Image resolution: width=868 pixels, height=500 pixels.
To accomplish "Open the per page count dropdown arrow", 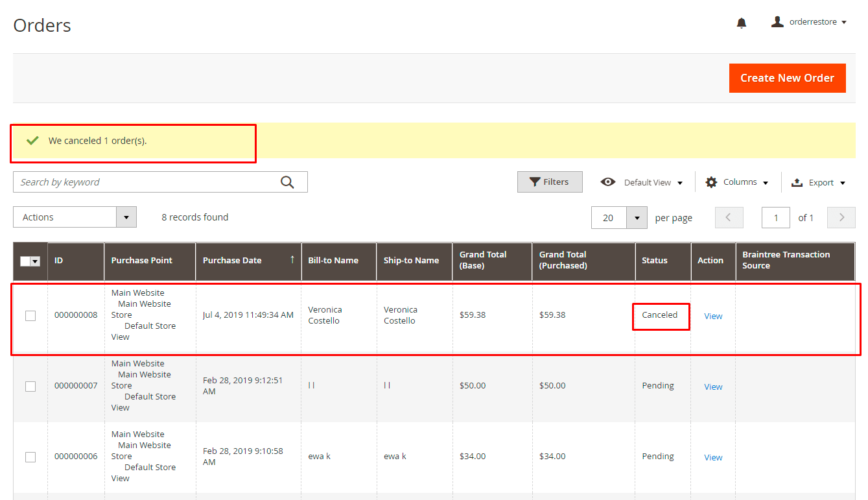I will (637, 218).
